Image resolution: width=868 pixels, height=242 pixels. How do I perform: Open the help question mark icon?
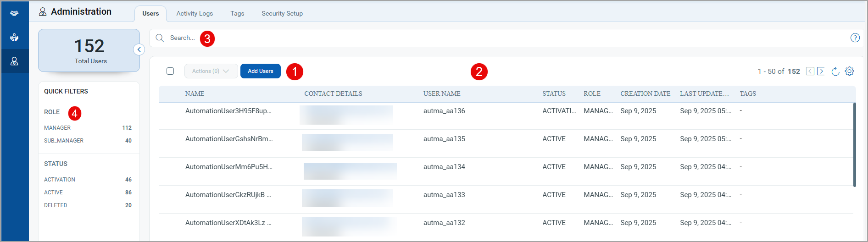pos(855,38)
